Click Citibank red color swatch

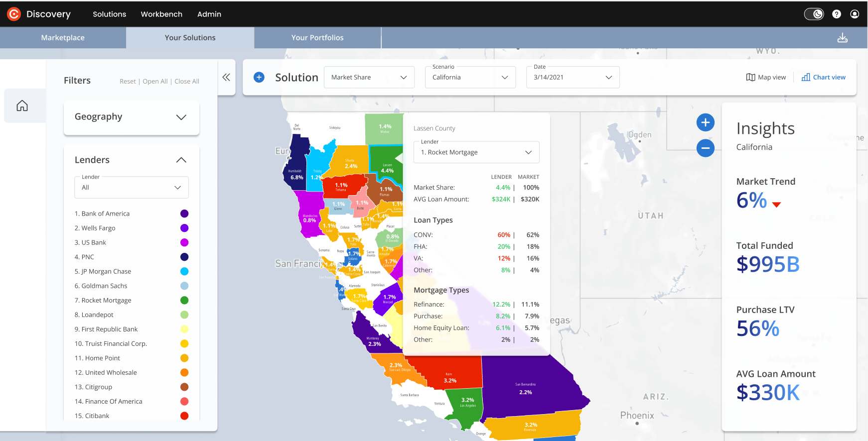(184, 416)
